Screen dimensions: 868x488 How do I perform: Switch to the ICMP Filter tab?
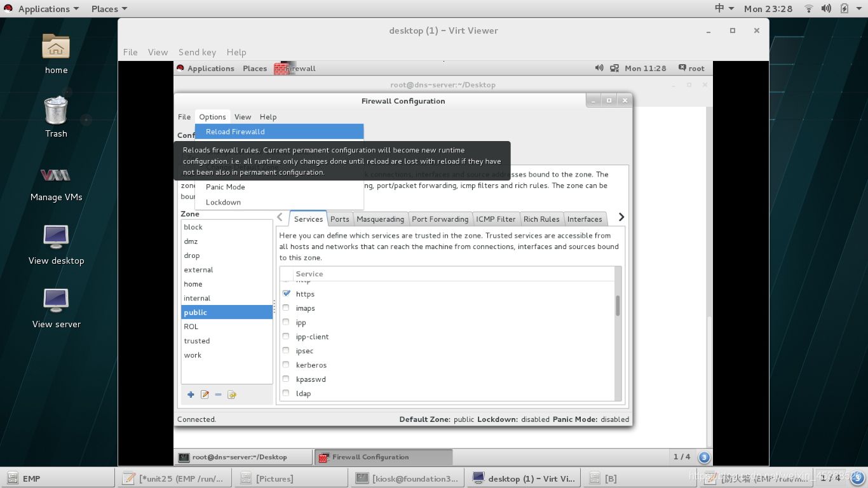tap(496, 219)
